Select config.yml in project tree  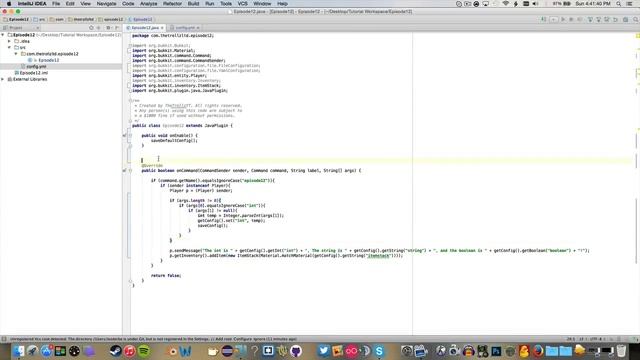click(36, 67)
